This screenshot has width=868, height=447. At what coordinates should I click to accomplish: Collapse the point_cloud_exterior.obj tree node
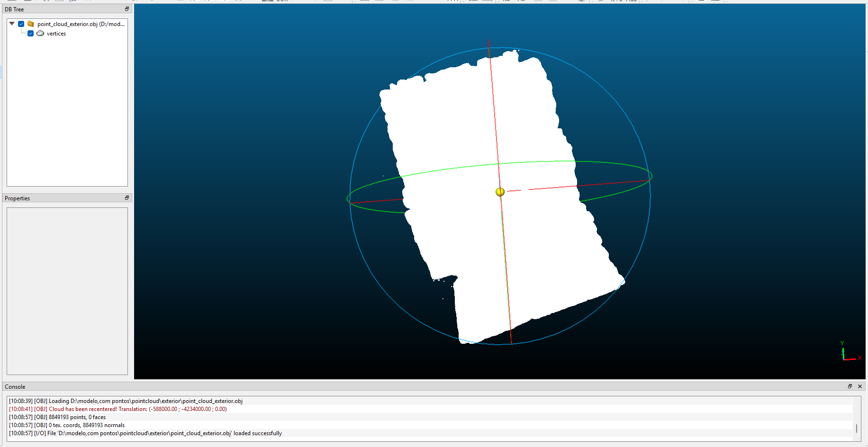[x=12, y=24]
